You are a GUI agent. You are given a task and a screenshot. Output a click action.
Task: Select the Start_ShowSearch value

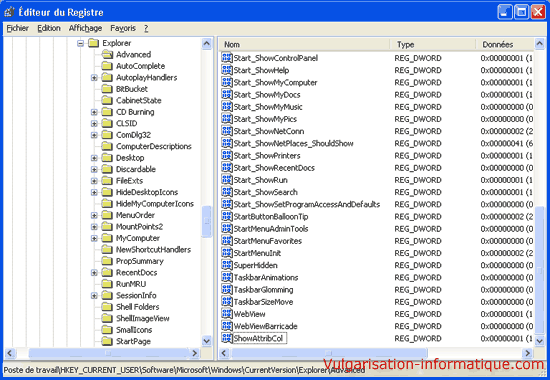(x=266, y=192)
